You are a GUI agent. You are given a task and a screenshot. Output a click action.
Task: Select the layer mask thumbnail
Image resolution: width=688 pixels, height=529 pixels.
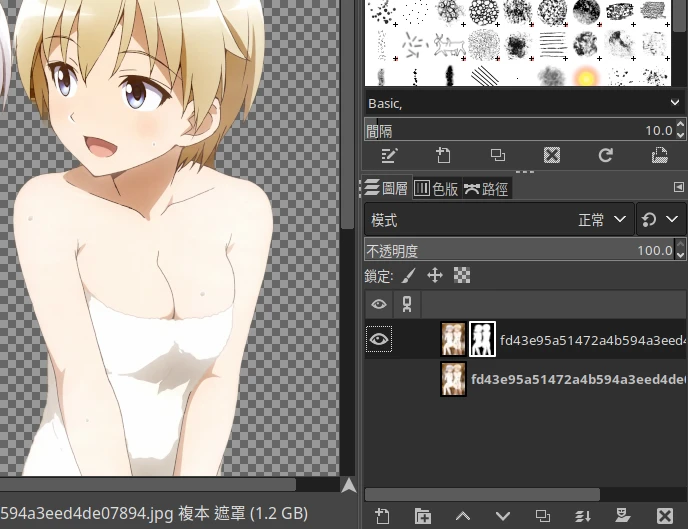click(483, 339)
